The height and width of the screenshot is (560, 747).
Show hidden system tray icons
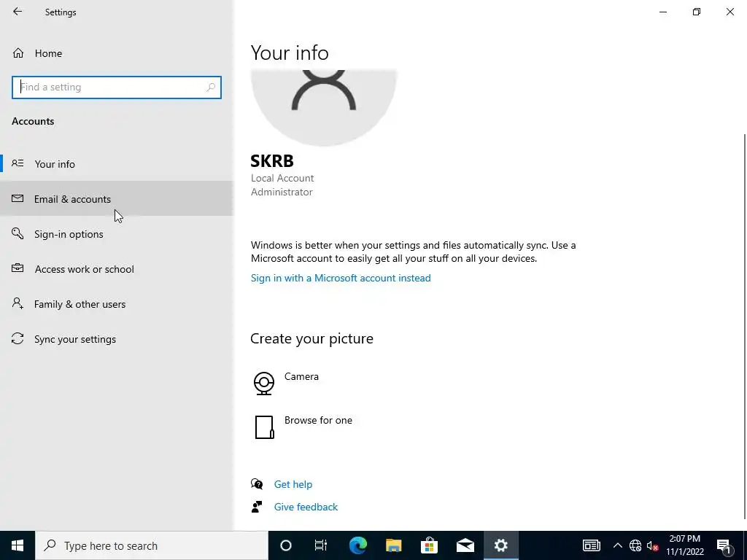(x=617, y=545)
